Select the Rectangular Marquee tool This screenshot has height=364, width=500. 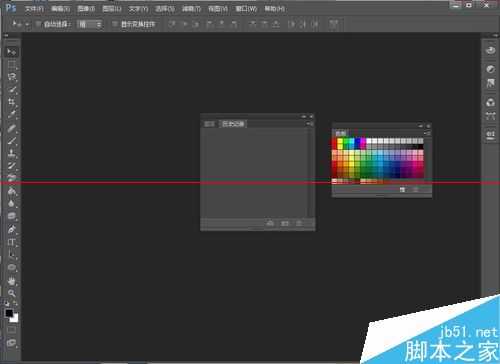[11, 64]
